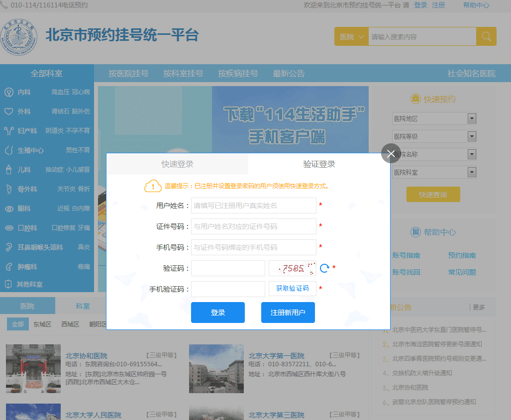Screen dimensions: 511x420
Task: Click the 口腔科 mouth icon
Action: click(x=9, y=228)
